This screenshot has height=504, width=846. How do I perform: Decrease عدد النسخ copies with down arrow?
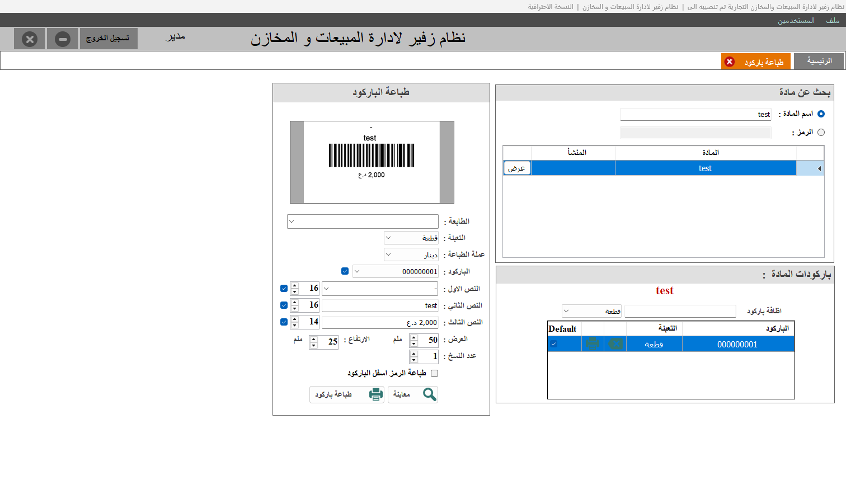pyautogui.click(x=414, y=360)
